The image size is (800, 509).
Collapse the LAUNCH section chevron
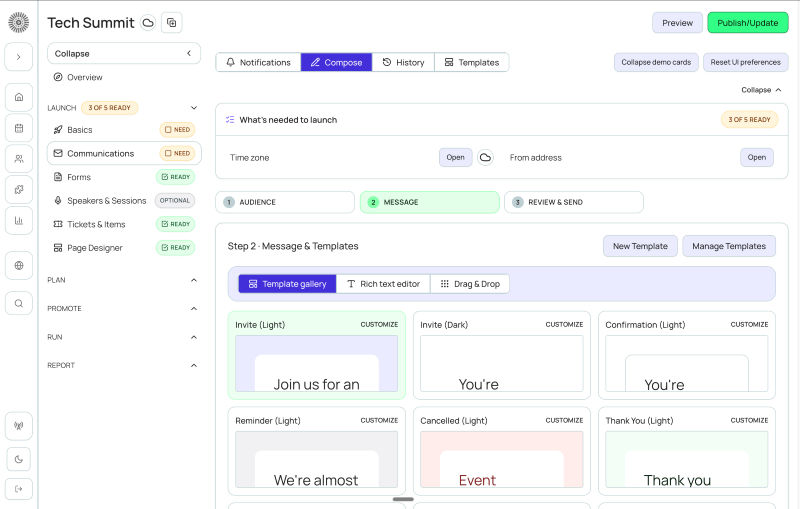(194, 108)
